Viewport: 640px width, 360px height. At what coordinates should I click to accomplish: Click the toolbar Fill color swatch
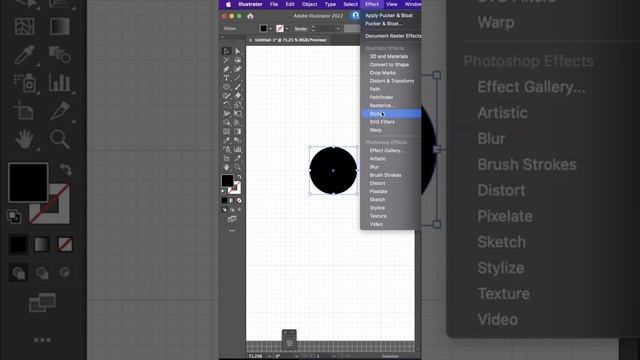point(227,180)
